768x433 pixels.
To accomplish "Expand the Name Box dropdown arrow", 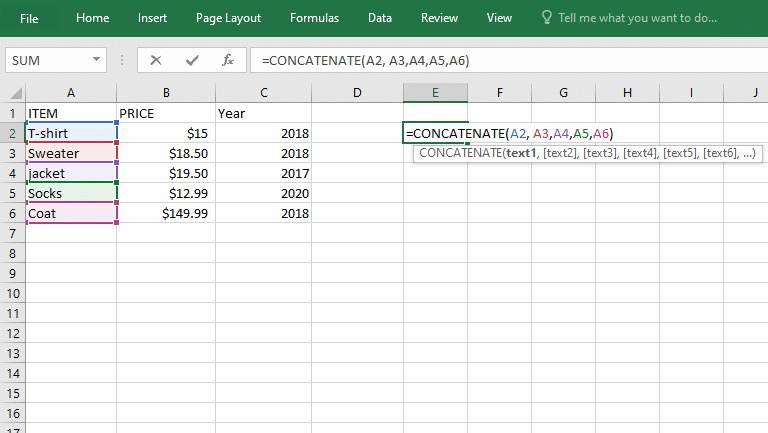I will pos(97,60).
